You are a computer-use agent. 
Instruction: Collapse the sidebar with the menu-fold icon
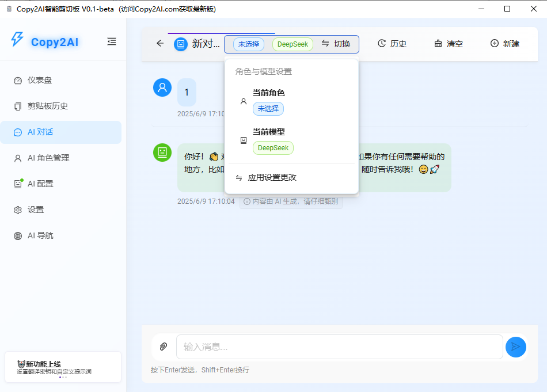pyautogui.click(x=112, y=41)
